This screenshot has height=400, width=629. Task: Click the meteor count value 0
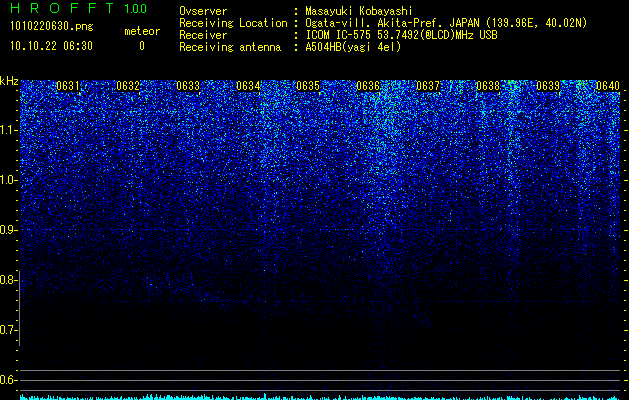point(142,46)
